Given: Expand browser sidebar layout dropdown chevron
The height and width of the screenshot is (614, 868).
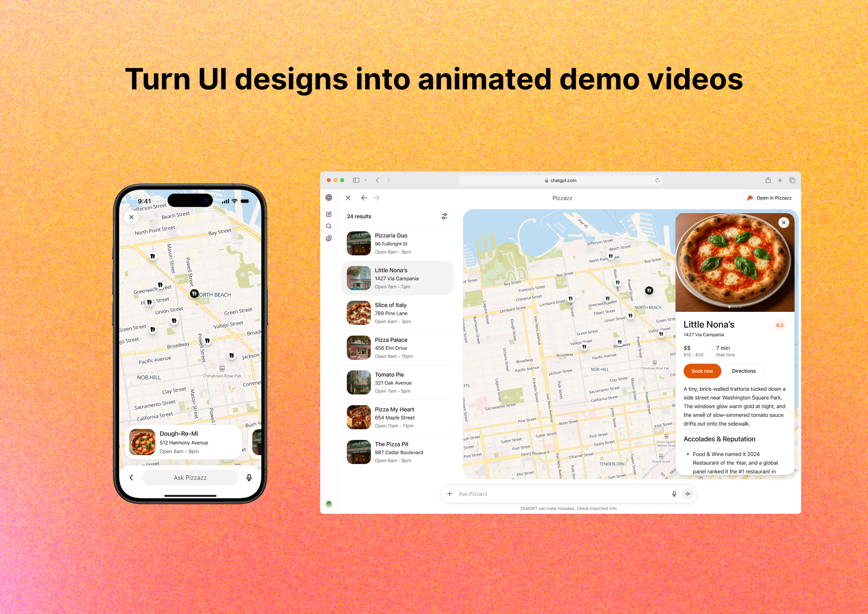Looking at the screenshot, I should 365,180.
